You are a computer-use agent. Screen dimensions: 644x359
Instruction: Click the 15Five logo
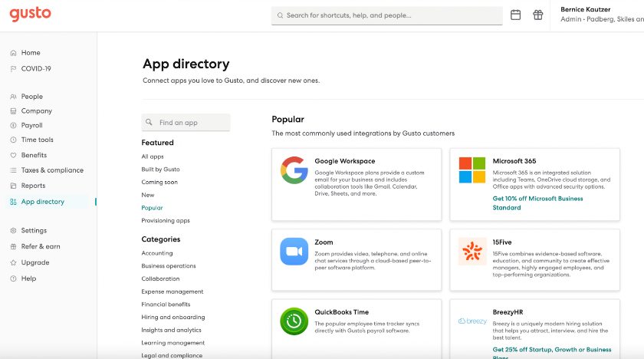pos(472,252)
